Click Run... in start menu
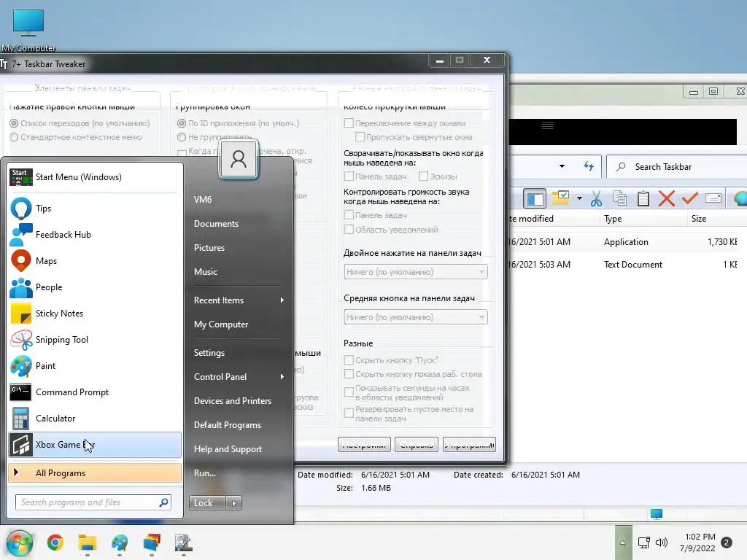Viewport: 747px width, 560px height. coord(239,473)
